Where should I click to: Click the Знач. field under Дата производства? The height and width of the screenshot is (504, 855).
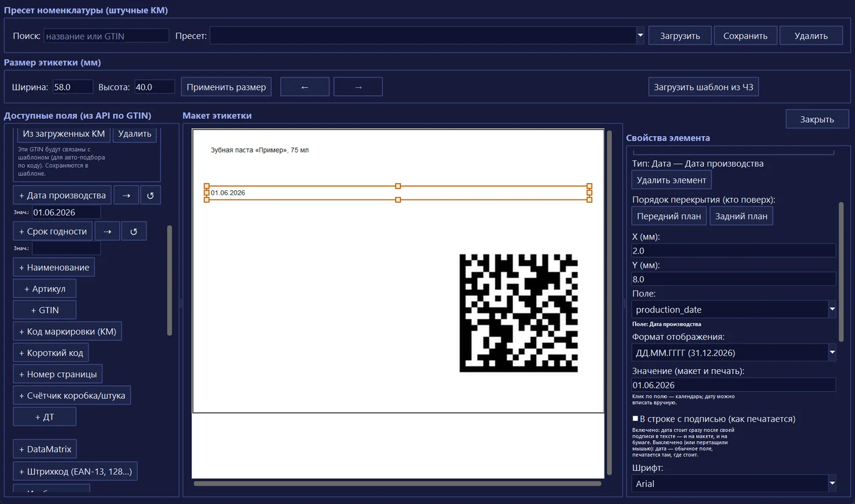tap(67, 212)
